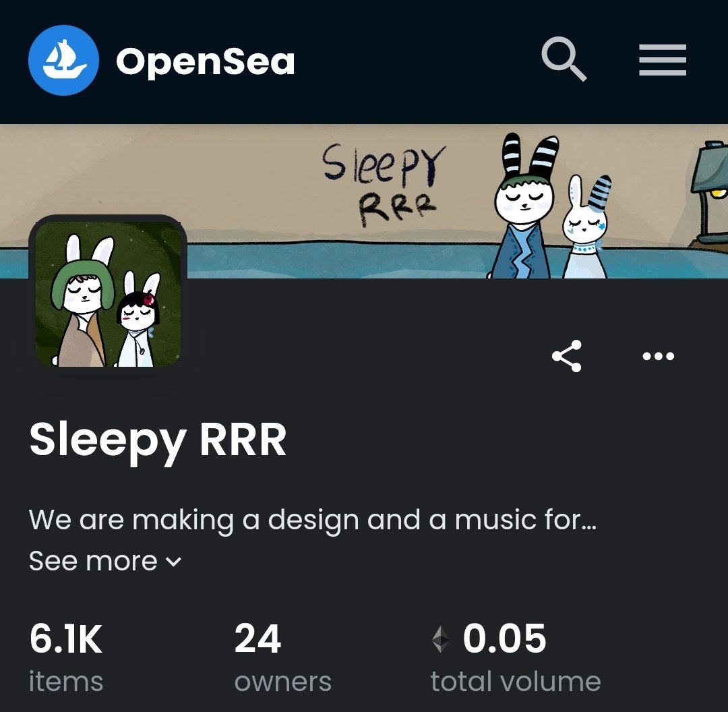Click the small white bunny in banner
The image size is (728, 712).
586,227
